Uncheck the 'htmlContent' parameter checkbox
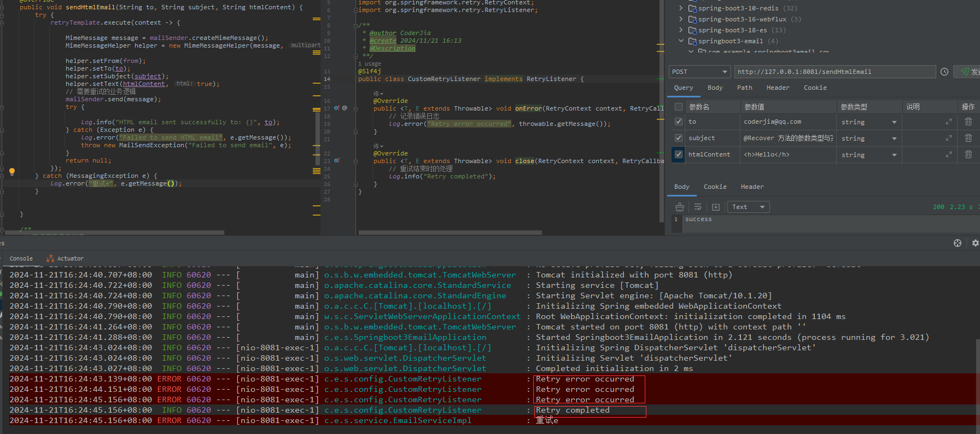 click(x=679, y=154)
